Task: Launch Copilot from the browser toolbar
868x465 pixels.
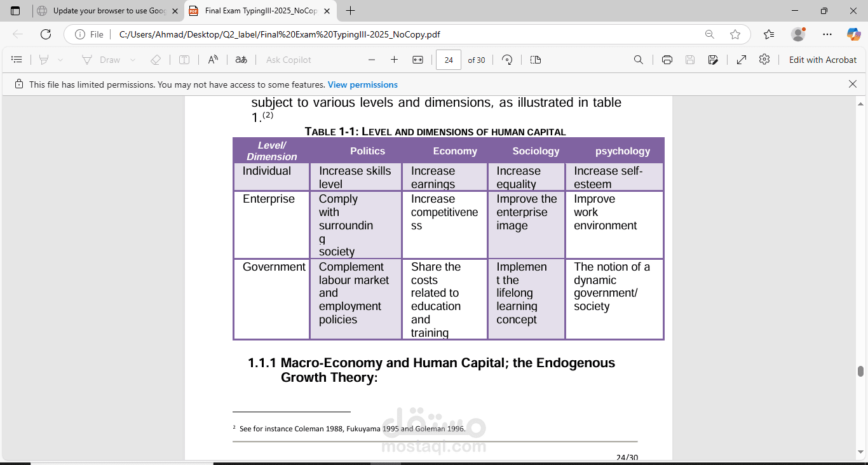Action: [853, 34]
